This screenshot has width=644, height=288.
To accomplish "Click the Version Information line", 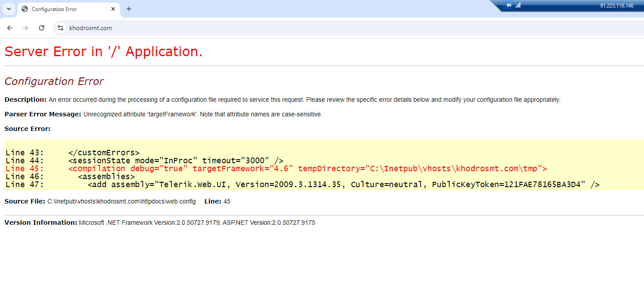I will tap(197, 223).
